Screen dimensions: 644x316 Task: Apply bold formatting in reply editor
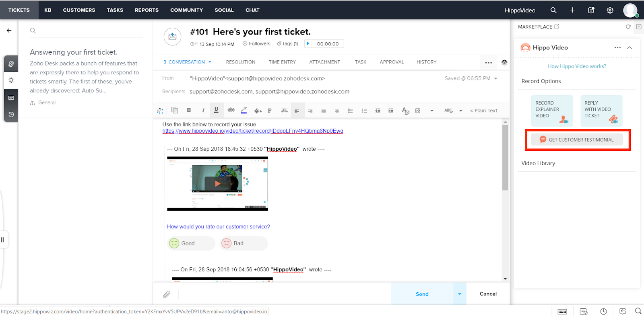point(189,110)
